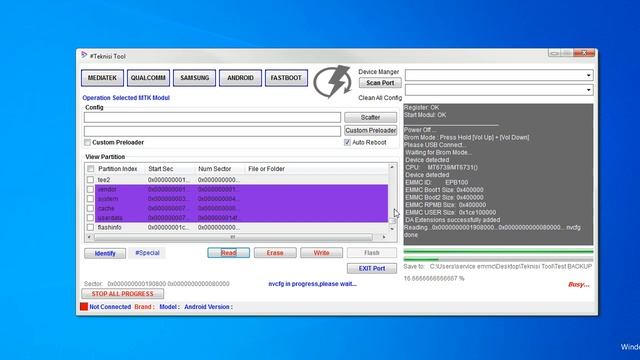Click the lightning bolt flash logo icon
This screenshot has height=360, width=640.
pyautogui.click(x=333, y=82)
